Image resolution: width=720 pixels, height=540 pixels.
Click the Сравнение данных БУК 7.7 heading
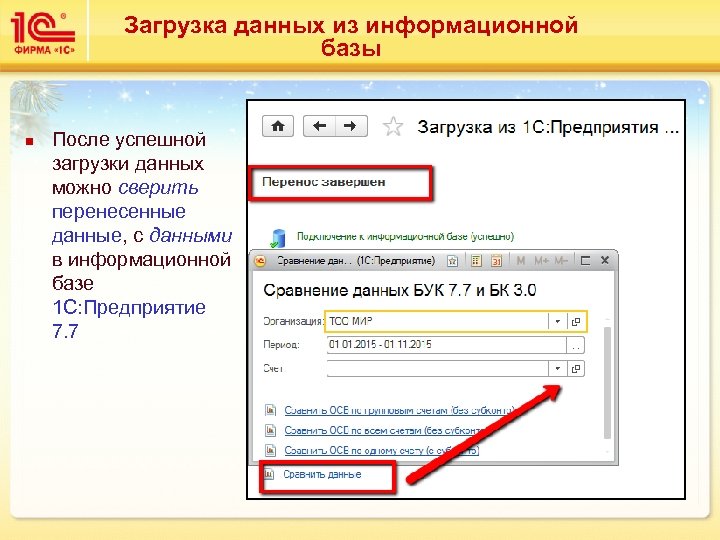coord(400,290)
